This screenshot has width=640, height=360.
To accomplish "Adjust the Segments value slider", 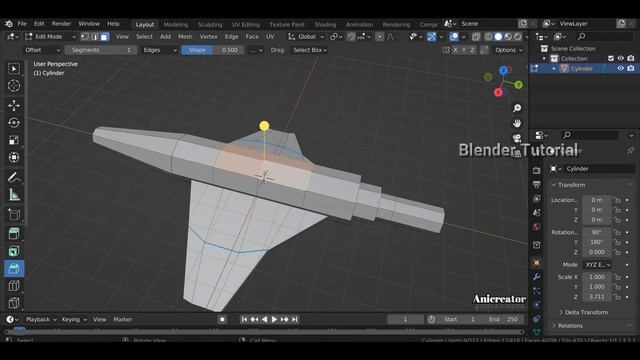I will [x=101, y=50].
